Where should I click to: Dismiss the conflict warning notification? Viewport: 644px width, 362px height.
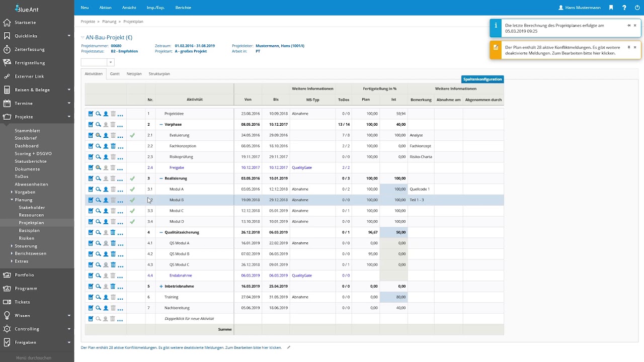[635, 47]
